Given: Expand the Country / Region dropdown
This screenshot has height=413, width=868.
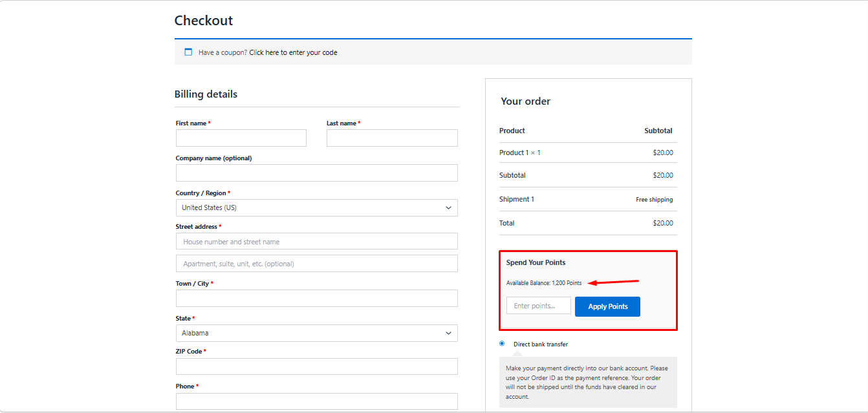Looking at the screenshot, I should (x=317, y=207).
